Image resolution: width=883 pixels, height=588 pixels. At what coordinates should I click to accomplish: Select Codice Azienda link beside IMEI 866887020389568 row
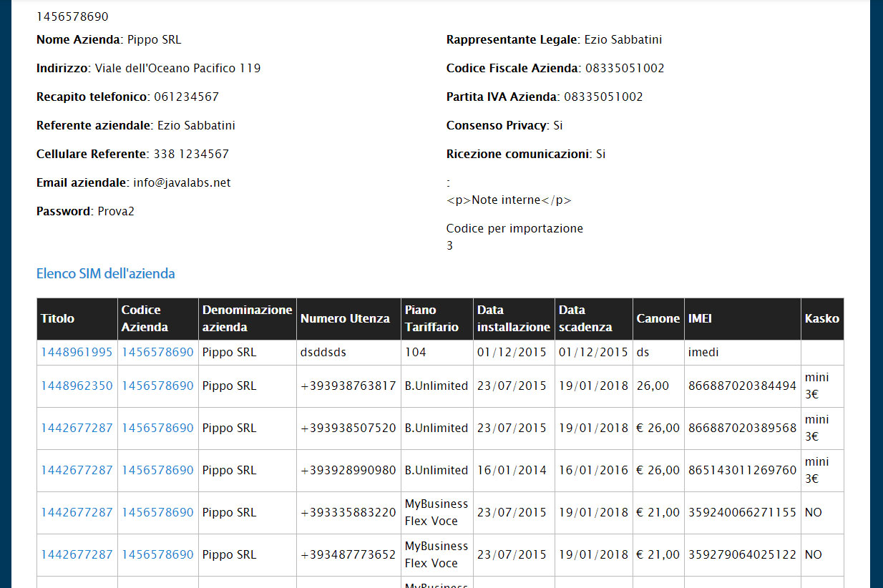click(x=157, y=428)
